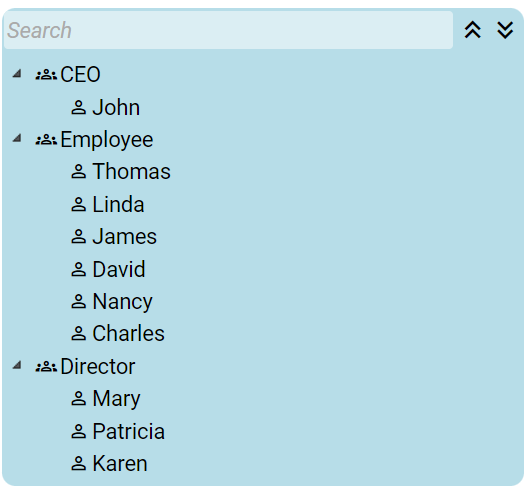Click the group icon beside Director

click(46, 366)
